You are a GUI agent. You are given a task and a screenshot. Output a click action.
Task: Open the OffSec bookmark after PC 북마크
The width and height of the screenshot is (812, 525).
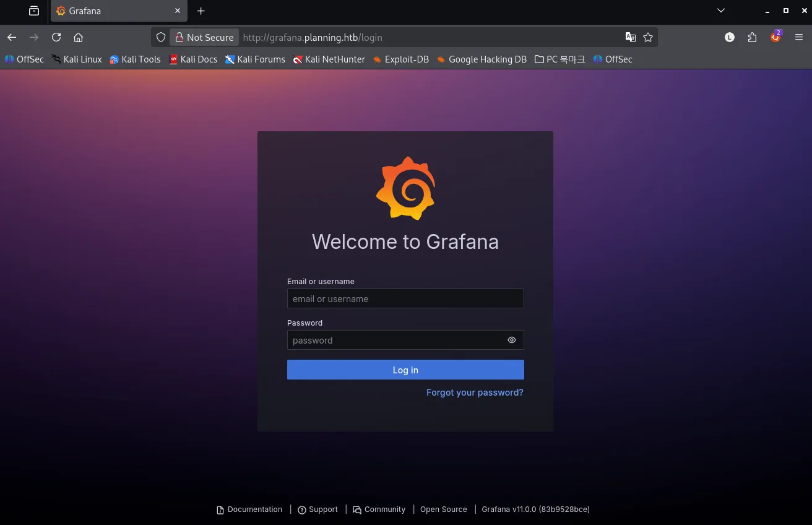click(613, 59)
